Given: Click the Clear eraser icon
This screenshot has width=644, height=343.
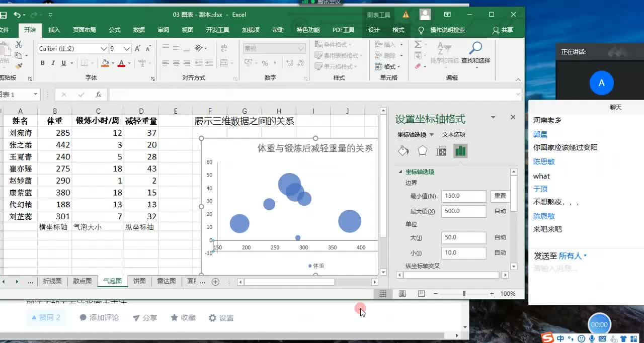Looking at the screenshot, I should [x=418, y=66].
